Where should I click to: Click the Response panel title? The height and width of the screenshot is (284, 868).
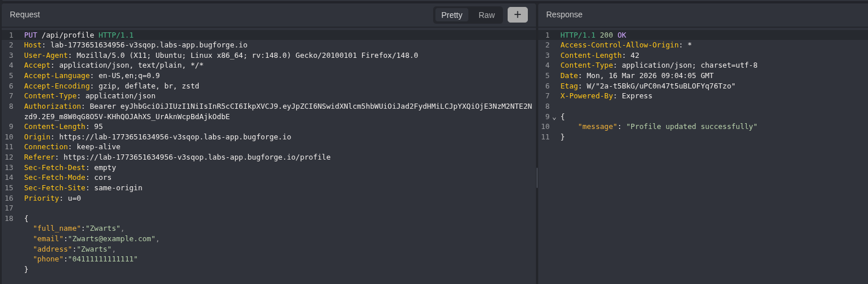point(564,14)
